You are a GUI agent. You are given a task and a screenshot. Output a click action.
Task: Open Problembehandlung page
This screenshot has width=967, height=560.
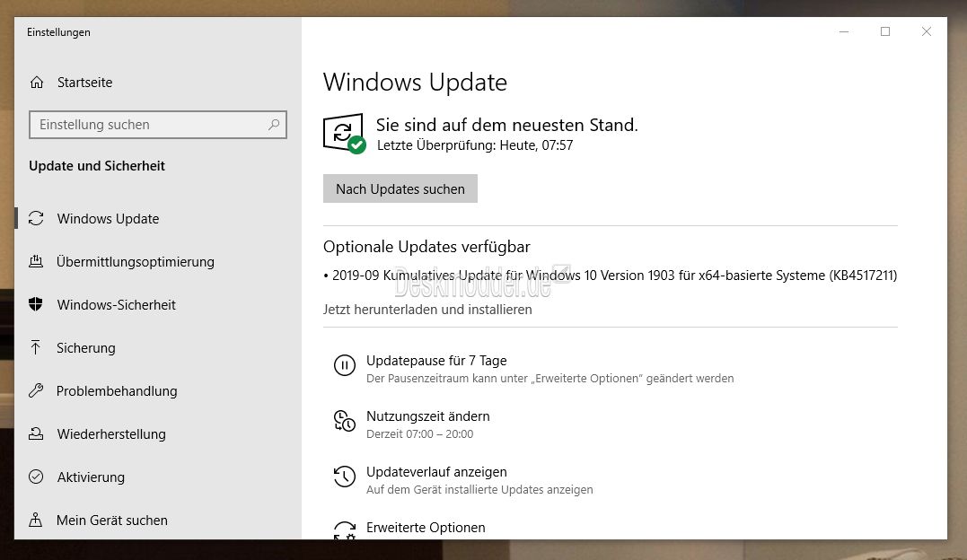pyautogui.click(x=117, y=391)
